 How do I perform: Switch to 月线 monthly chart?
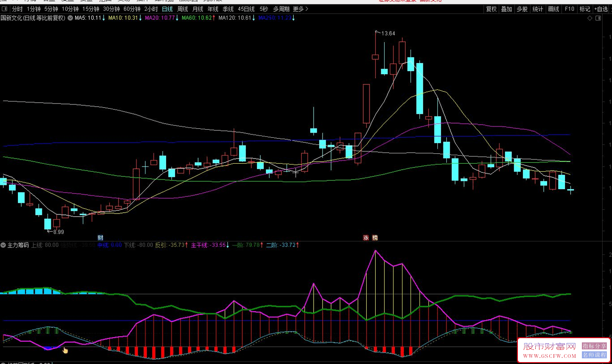198,9
